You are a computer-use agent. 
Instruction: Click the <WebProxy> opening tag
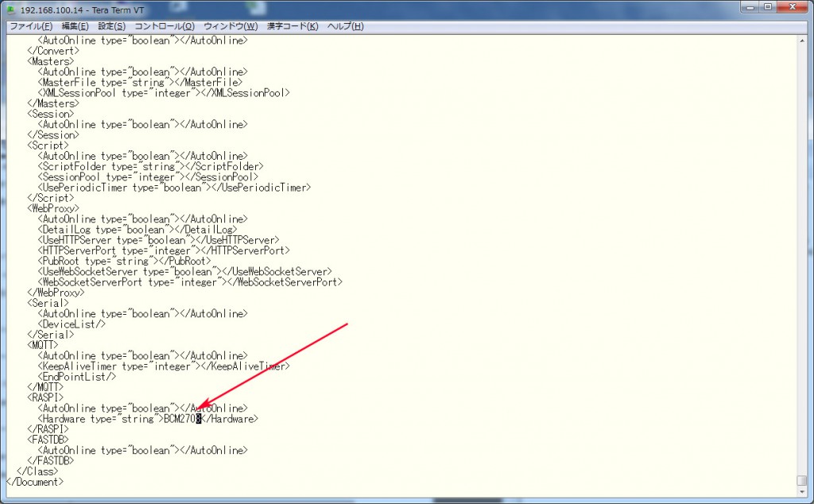53,208
